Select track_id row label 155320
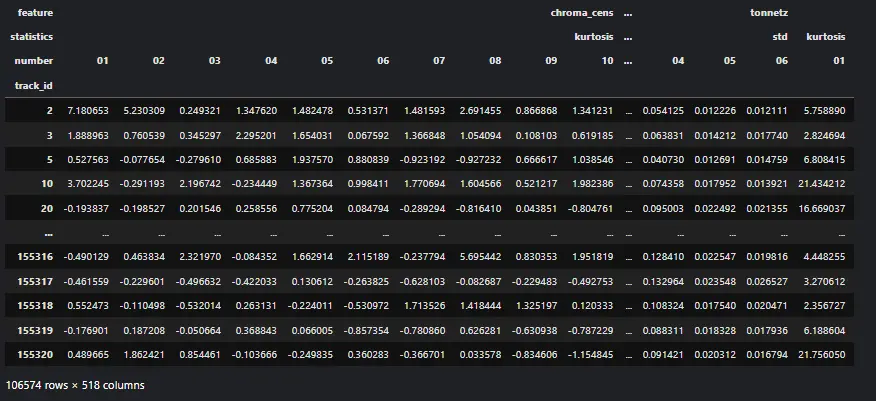This screenshot has height=401, width=876. pos(35,355)
